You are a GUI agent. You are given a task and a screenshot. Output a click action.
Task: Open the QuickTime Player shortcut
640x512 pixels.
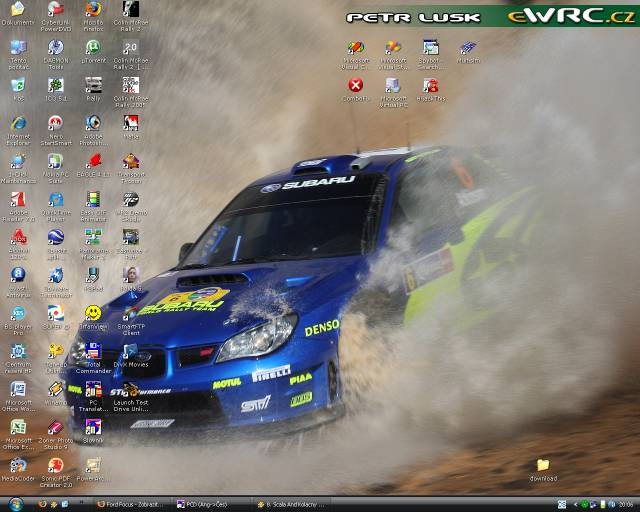(55, 199)
